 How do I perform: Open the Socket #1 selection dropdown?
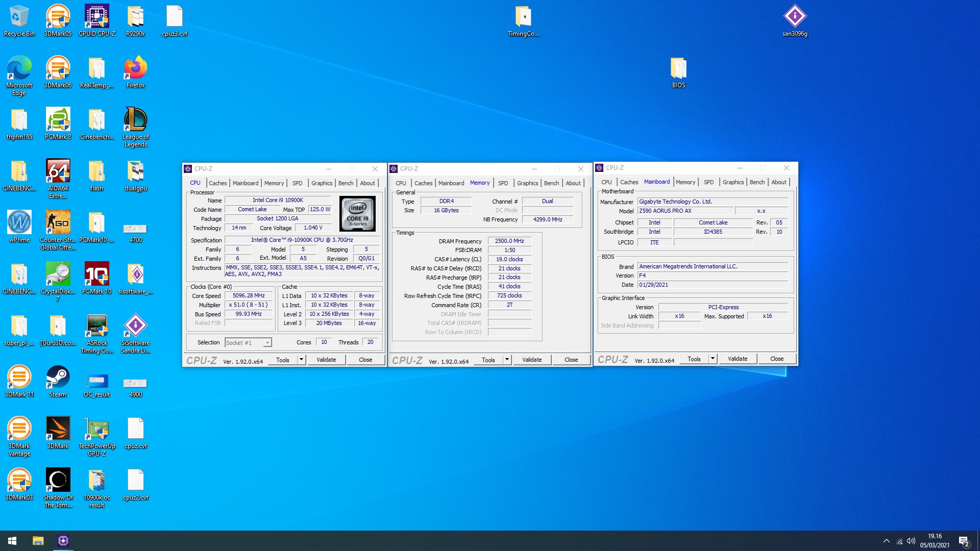pyautogui.click(x=248, y=343)
